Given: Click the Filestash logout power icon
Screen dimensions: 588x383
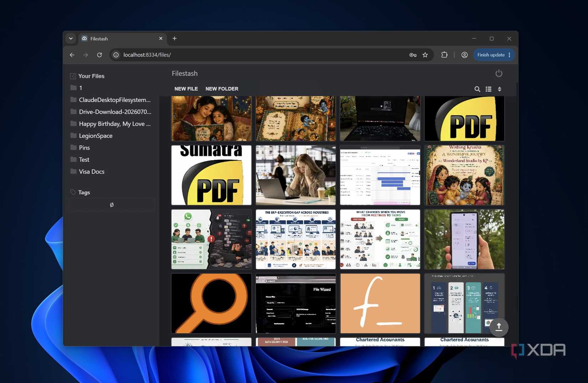Looking at the screenshot, I should 499,73.
